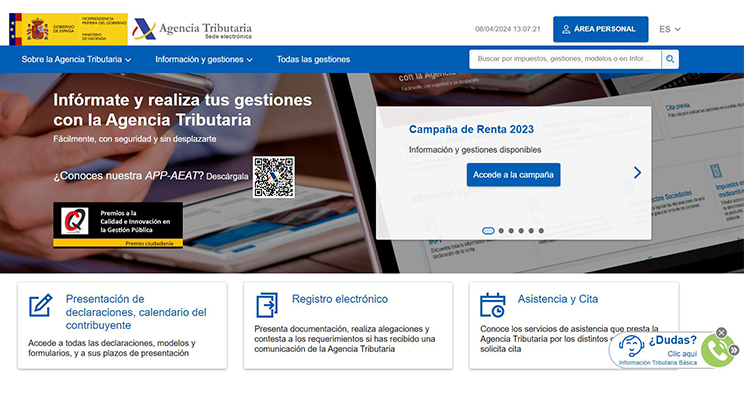Select the second carousel dot
Screen dimensions: 744x419
click(x=501, y=231)
